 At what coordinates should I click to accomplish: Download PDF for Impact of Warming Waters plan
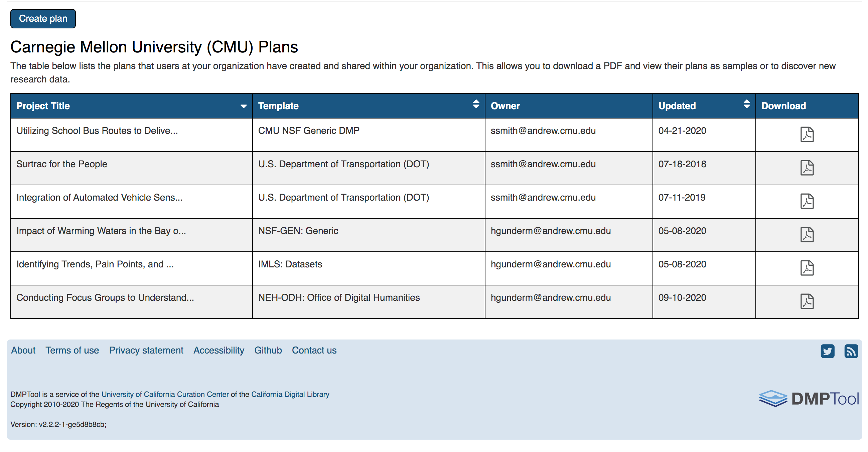(807, 234)
